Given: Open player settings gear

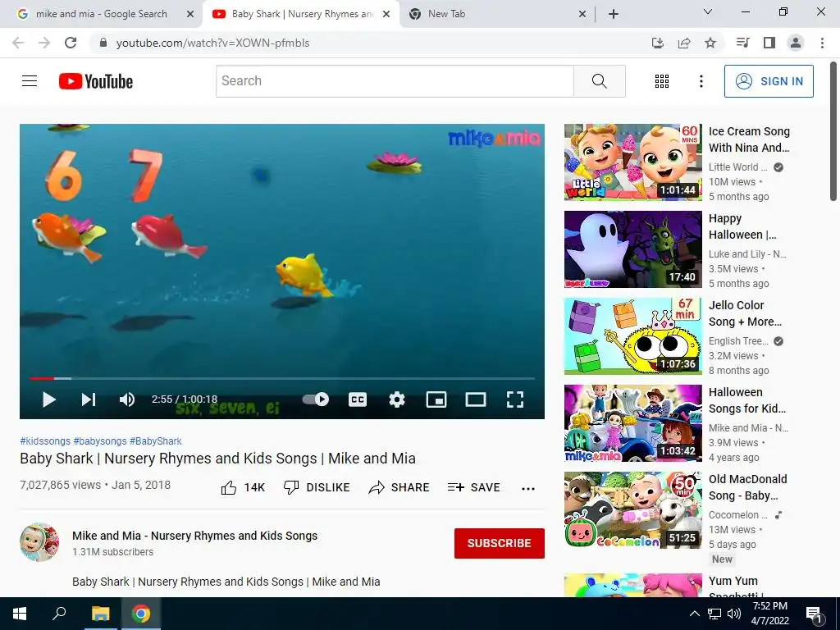Looking at the screenshot, I should point(397,399).
